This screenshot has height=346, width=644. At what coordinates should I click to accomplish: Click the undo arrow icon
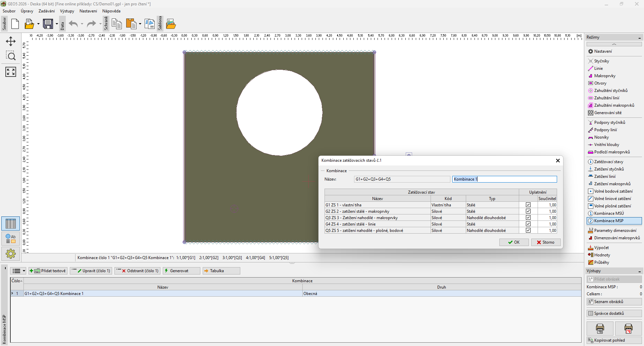[73, 24]
